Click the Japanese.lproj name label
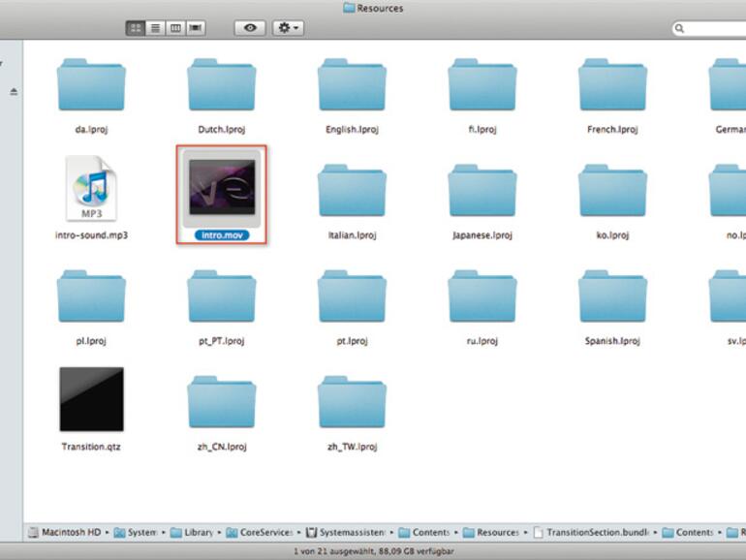 pos(482,235)
